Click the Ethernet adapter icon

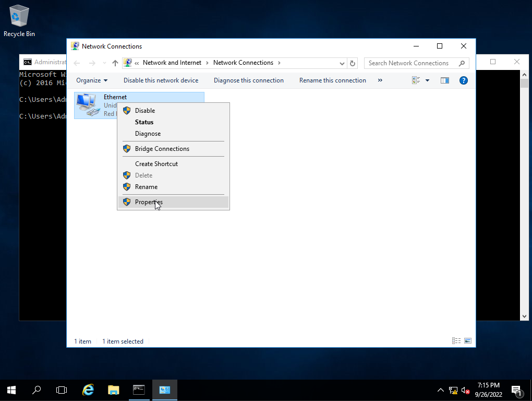coord(88,105)
